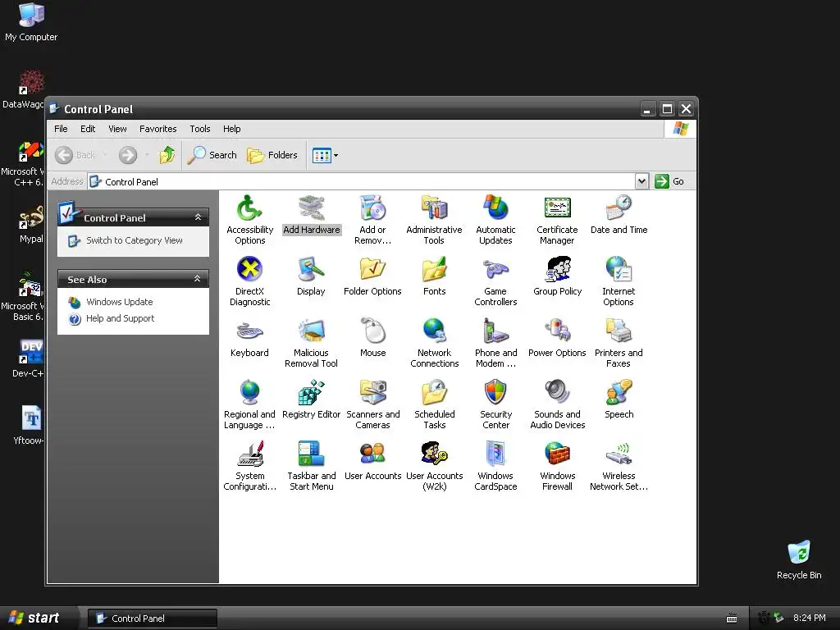Click the Go button
Image resolution: width=840 pixels, height=630 pixels.
(669, 181)
